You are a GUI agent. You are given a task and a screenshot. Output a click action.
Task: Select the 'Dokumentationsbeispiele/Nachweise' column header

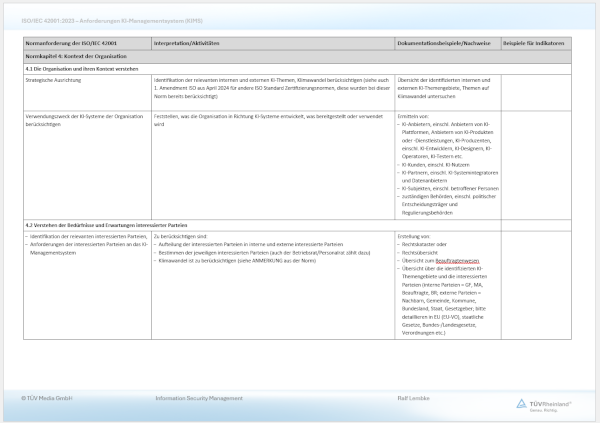444,44
